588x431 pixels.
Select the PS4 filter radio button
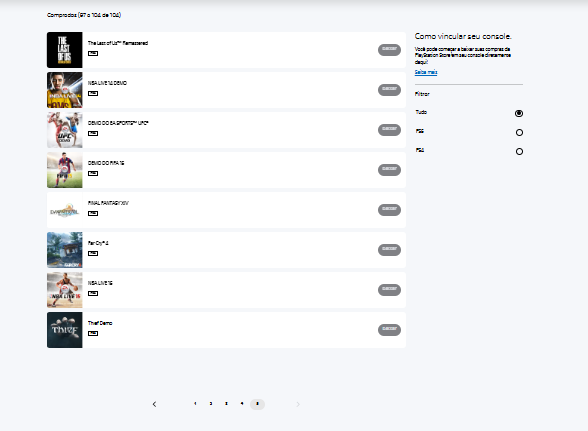pyautogui.click(x=519, y=152)
